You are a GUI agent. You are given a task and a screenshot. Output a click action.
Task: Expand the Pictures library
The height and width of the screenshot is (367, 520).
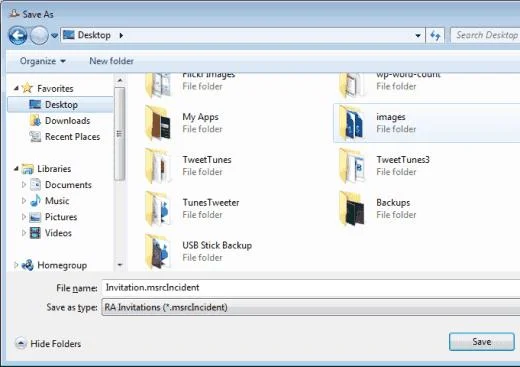click(24, 216)
